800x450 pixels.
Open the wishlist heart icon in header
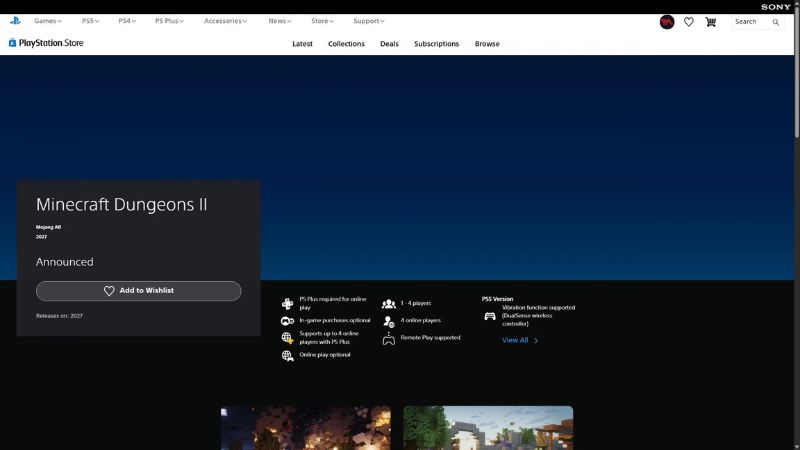(x=689, y=22)
